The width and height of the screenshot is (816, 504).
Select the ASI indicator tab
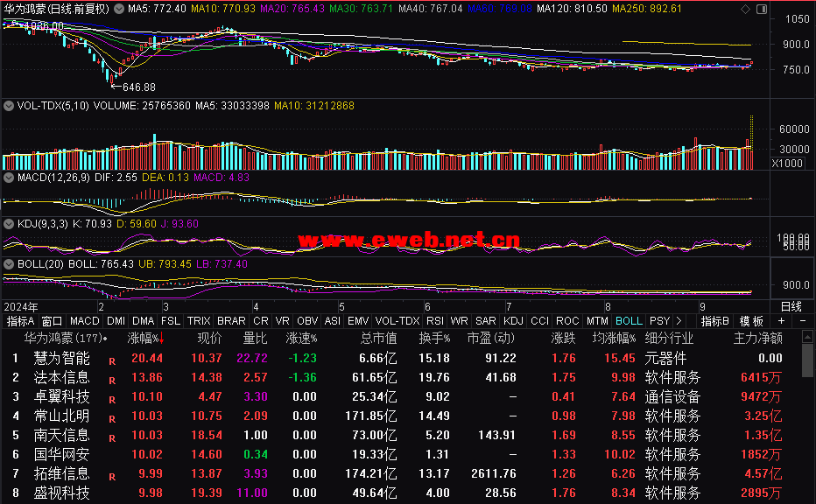(333, 321)
